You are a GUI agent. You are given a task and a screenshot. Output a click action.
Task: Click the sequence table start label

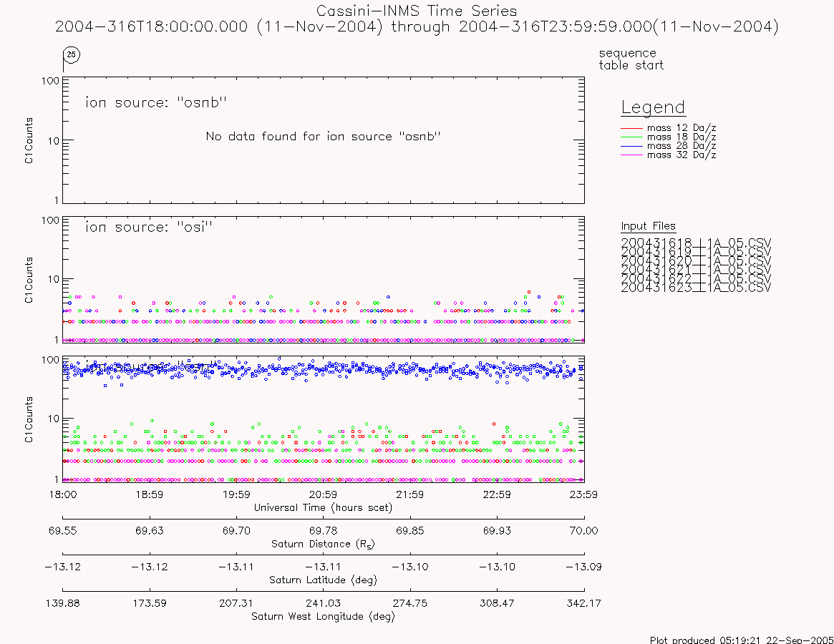pyautogui.click(x=631, y=59)
